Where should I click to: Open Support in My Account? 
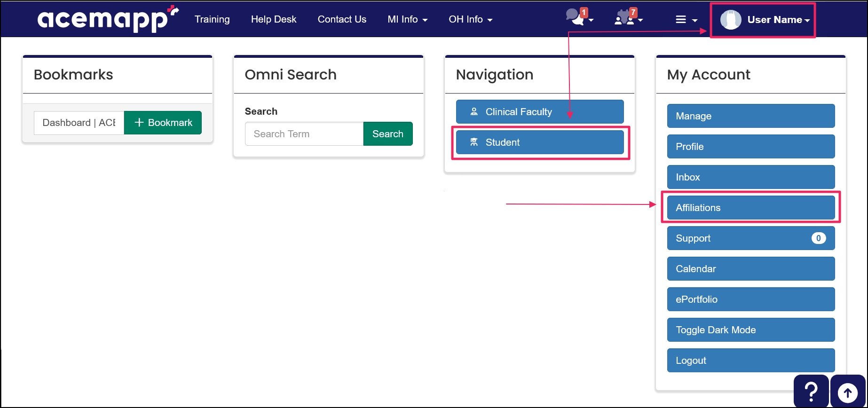click(751, 238)
